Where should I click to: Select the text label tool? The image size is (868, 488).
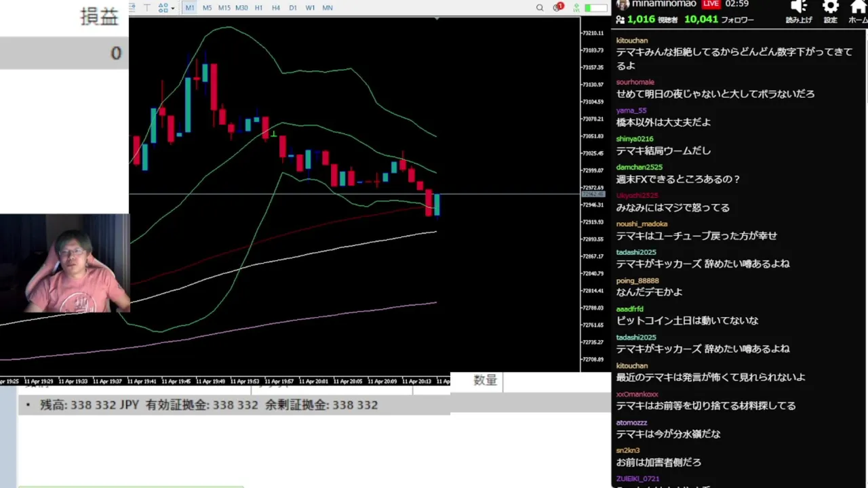tap(146, 7)
